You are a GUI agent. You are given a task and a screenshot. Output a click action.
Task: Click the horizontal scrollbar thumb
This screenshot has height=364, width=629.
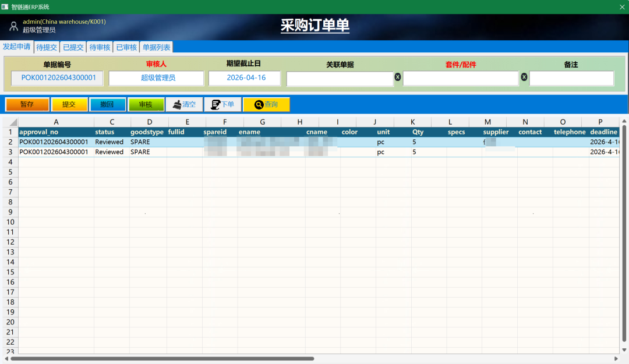pyautogui.click(x=162, y=358)
